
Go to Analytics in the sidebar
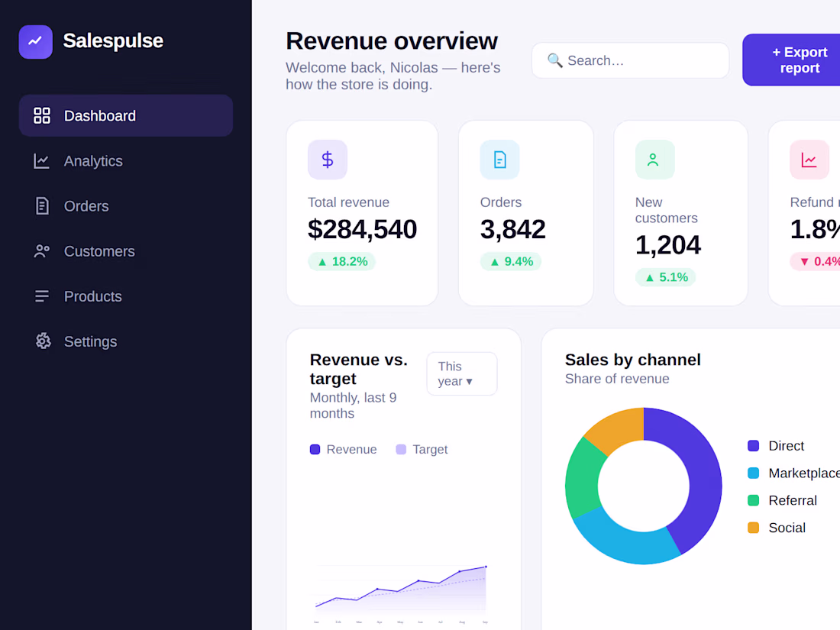[x=126, y=160]
